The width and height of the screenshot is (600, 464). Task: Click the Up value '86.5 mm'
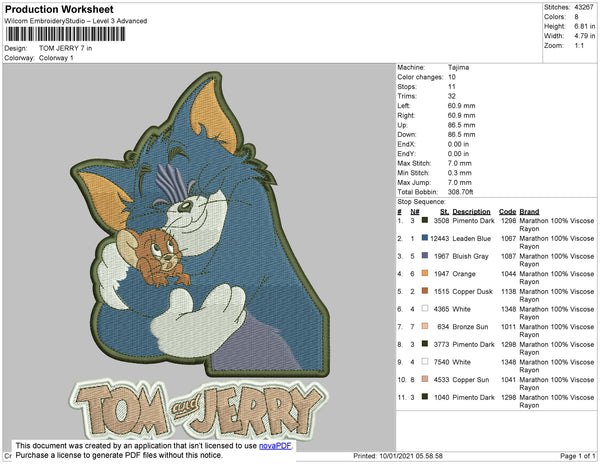tap(461, 125)
